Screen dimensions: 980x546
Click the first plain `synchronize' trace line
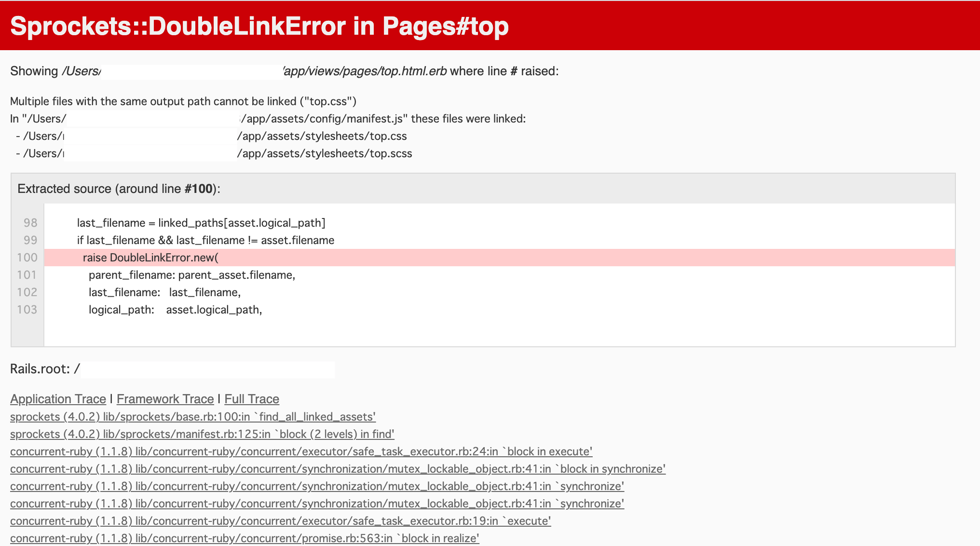pyautogui.click(x=317, y=486)
